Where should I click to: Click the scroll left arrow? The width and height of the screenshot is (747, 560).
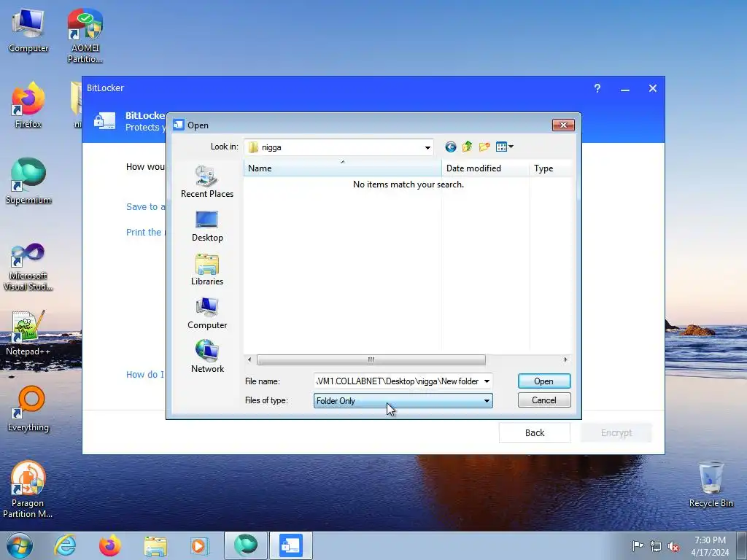pos(249,360)
